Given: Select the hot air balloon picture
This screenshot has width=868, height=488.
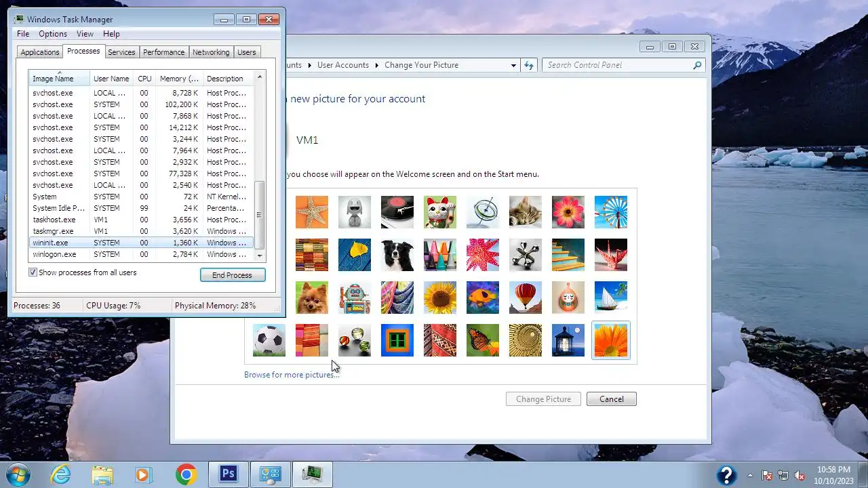Looking at the screenshot, I should pos(526,298).
